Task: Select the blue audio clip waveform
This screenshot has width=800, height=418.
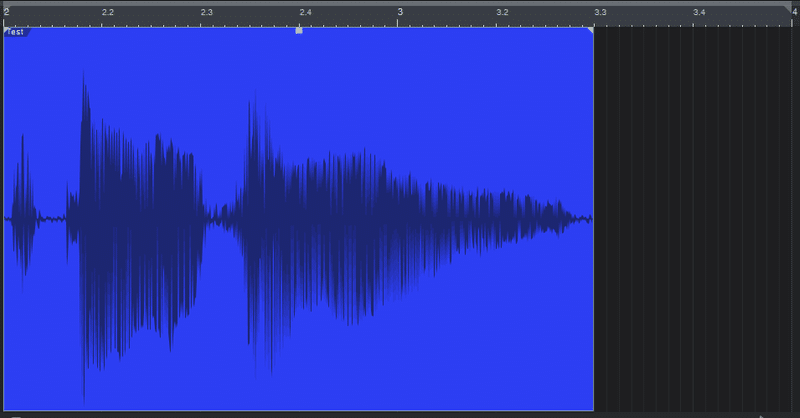Action: coord(298,219)
